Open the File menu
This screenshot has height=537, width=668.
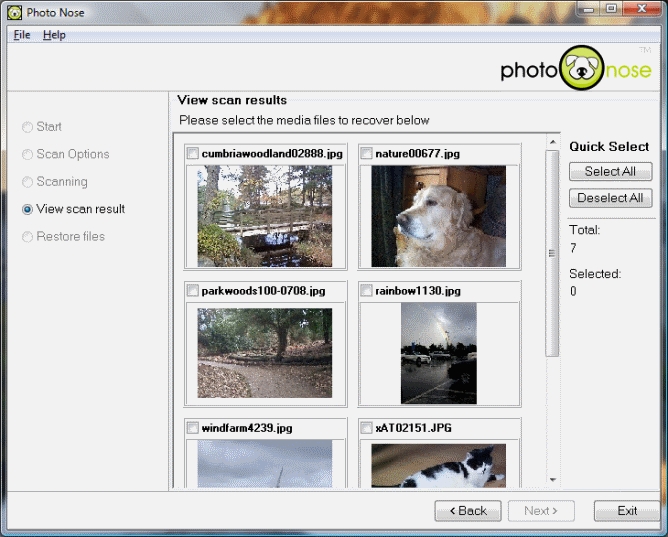22,35
